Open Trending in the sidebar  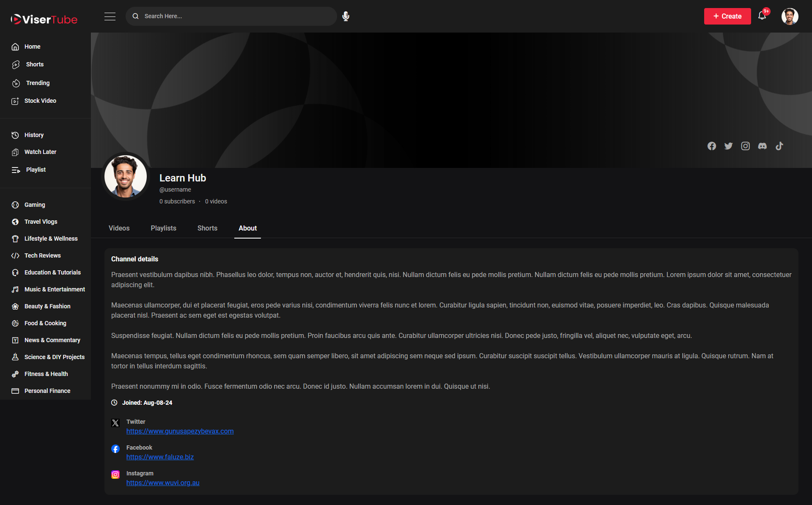point(38,83)
